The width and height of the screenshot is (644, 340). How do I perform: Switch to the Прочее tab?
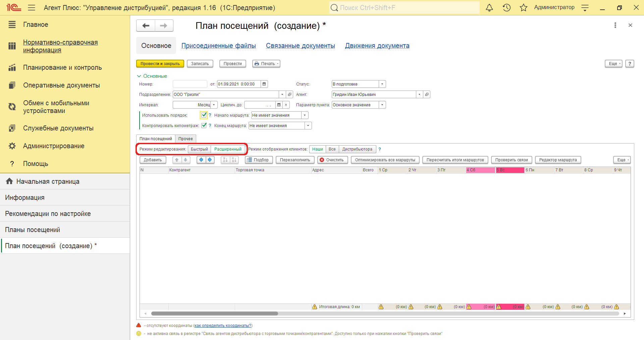pos(185,139)
